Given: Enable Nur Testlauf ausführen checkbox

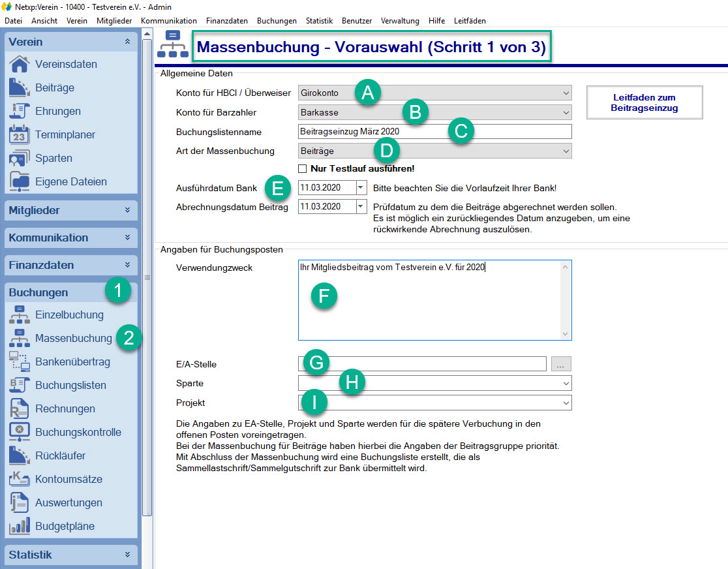Looking at the screenshot, I should click(302, 168).
